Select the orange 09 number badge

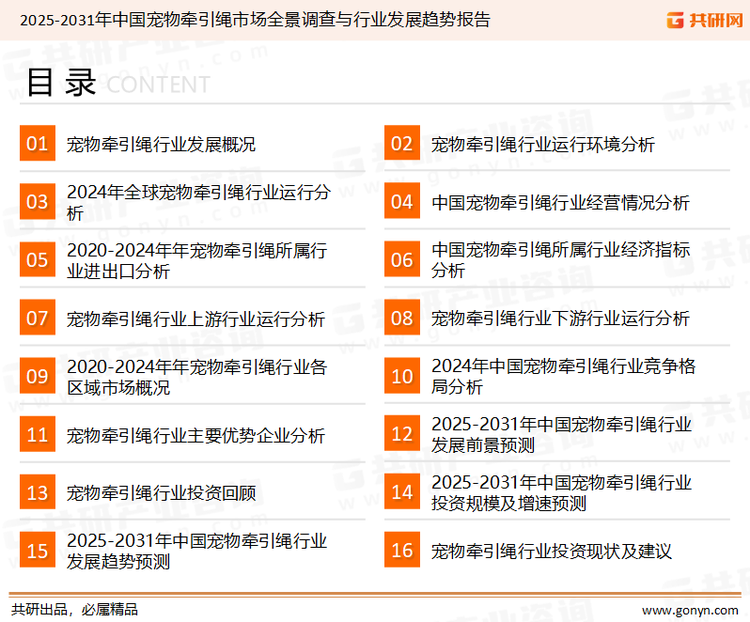pyautogui.click(x=37, y=376)
